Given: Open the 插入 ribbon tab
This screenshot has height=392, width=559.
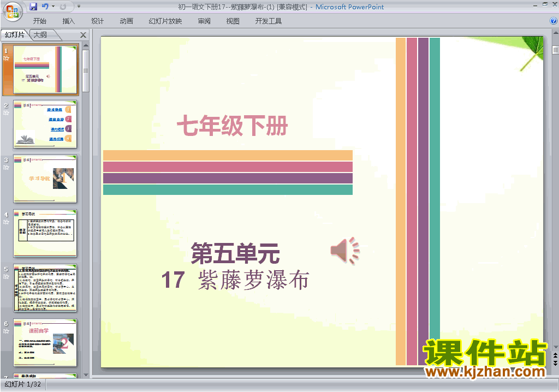Looking at the screenshot, I should point(68,21).
